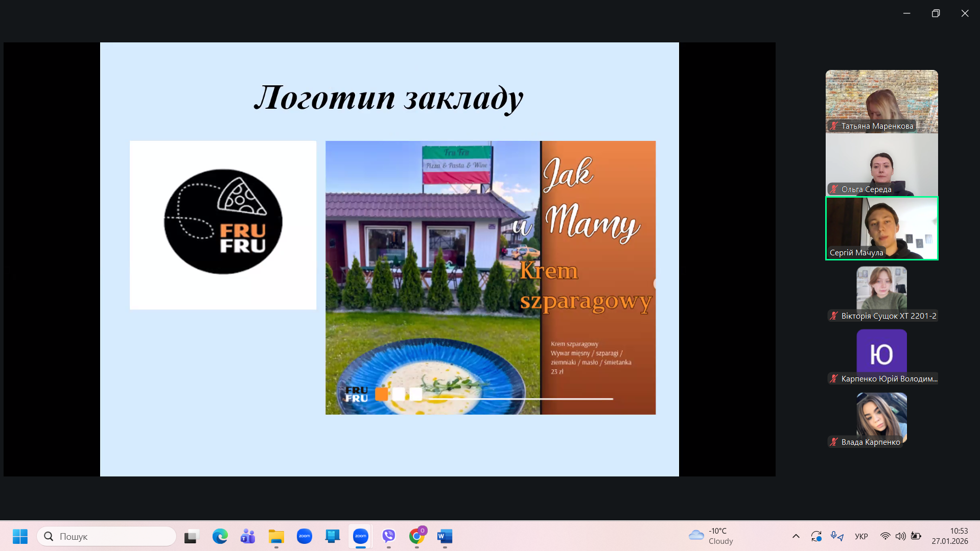Switch to Word from the taskbar
Image resolution: width=980 pixels, height=551 pixels.
point(445,536)
